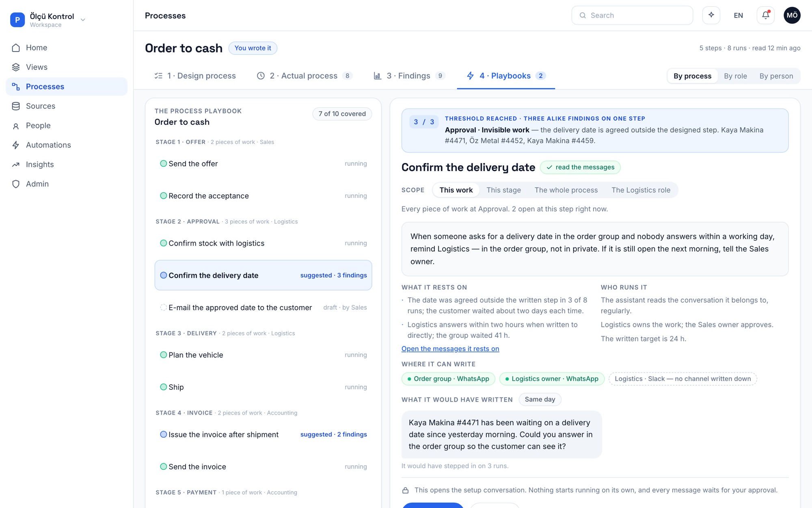Open the MÖ user avatar
812x508 pixels.
click(792, 15)
